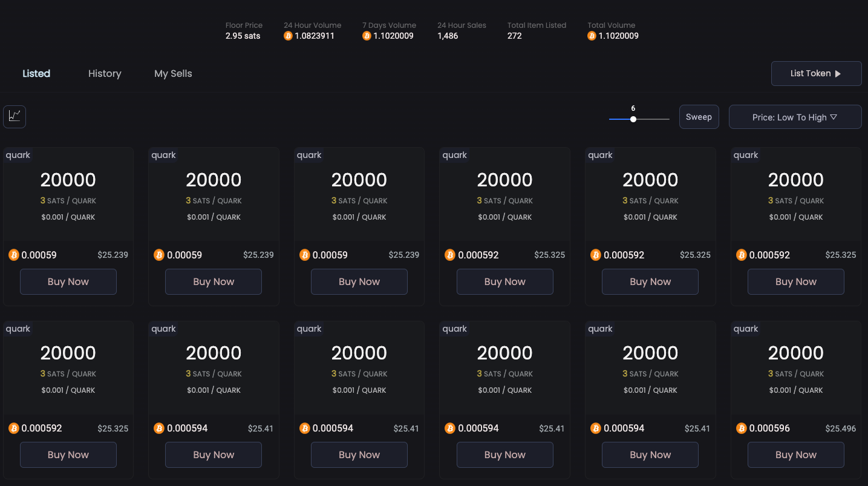Click Bitcoin icon on the 0.000596 listing
868x486 pixels.
click(x=741, y=429)
